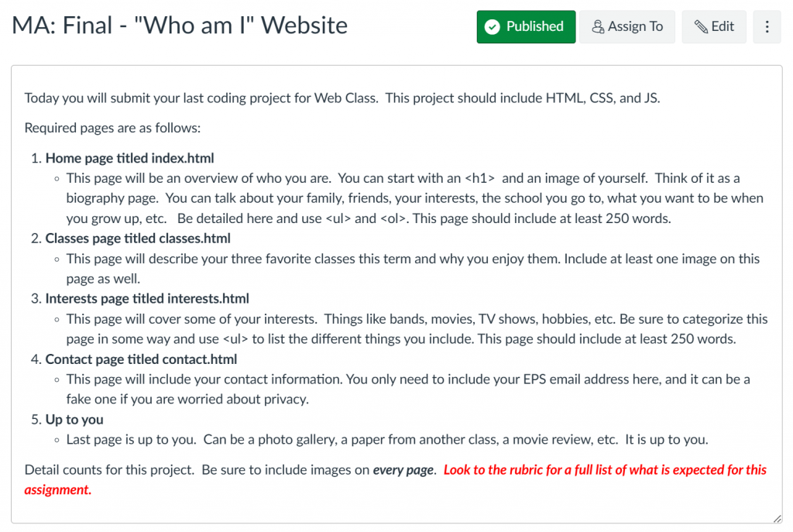Click the bold italic "every page" text
The image size is (793, 532).
coord(404,470)
